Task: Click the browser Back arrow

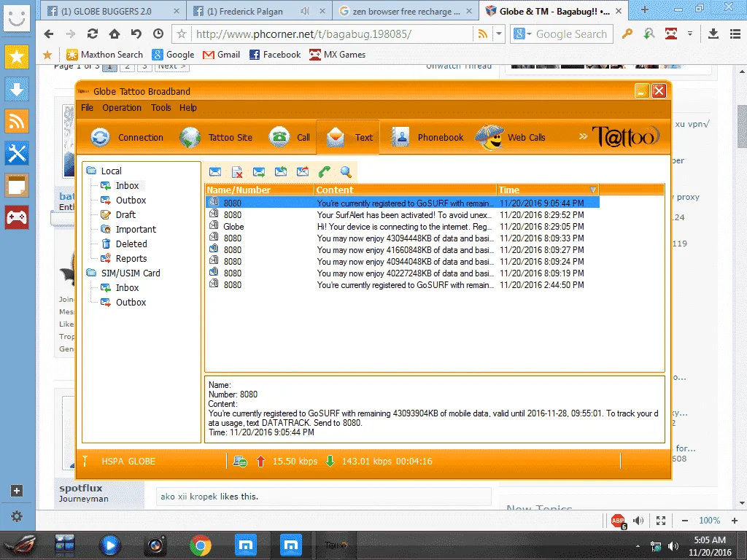Action: pyautogui.click(x=49, y=34)
